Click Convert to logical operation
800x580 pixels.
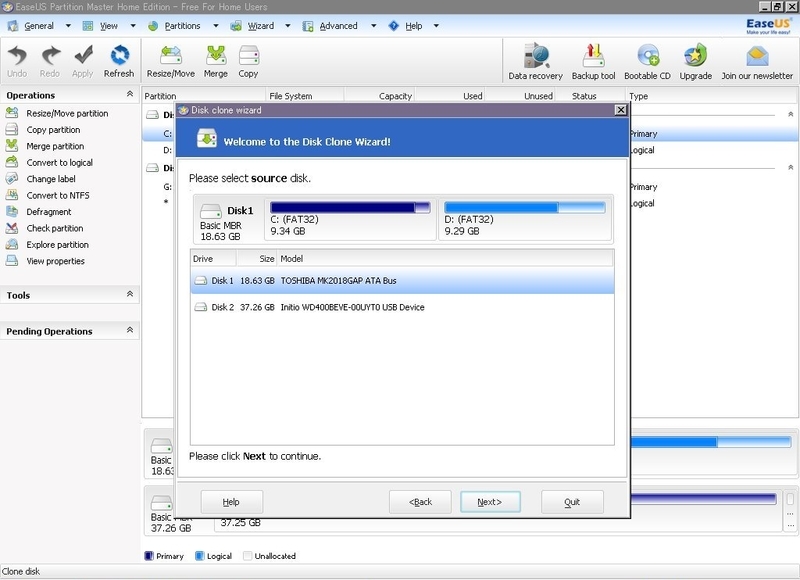click(49, 162)
